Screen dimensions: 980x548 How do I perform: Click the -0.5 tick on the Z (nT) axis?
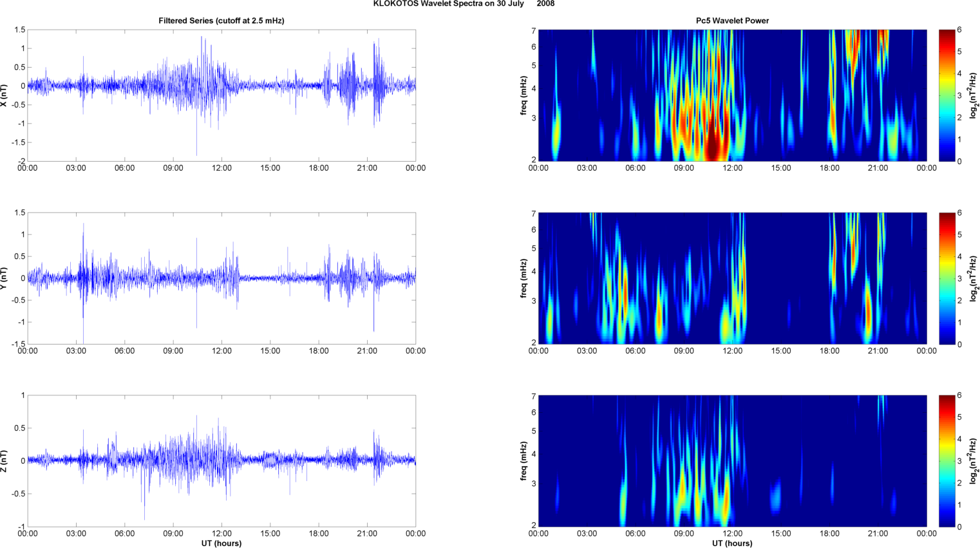(19, 494)
